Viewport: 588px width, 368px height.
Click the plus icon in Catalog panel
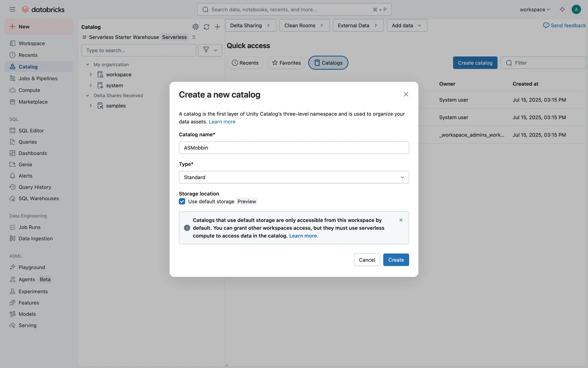(x=217, y=27)
